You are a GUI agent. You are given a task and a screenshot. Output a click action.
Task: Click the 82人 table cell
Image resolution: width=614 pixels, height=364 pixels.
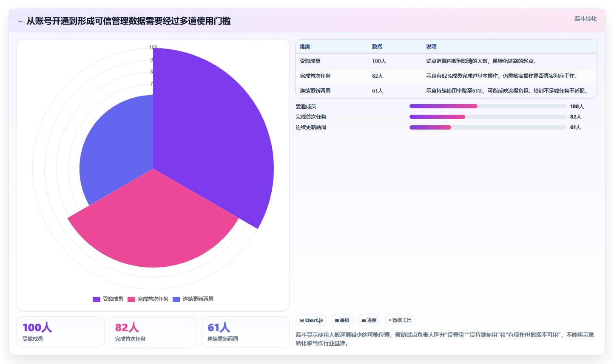[378, 76]
